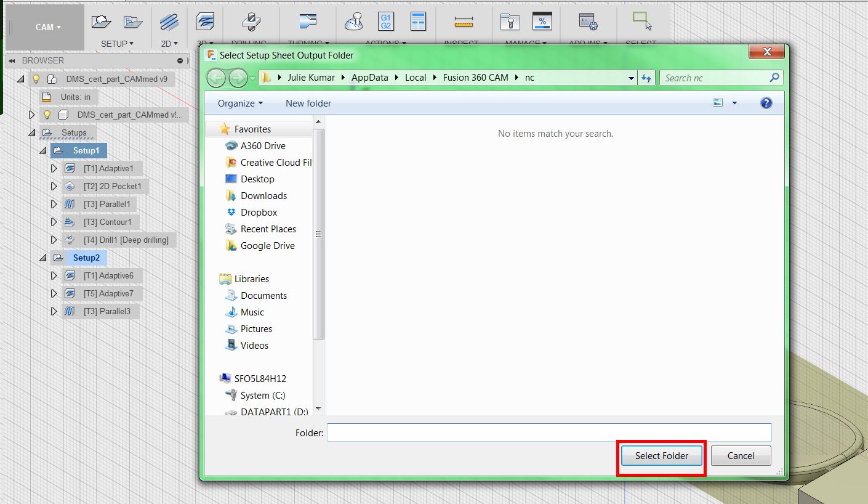
Task: Click the Help question mark icon
Action: pos(766,103)
